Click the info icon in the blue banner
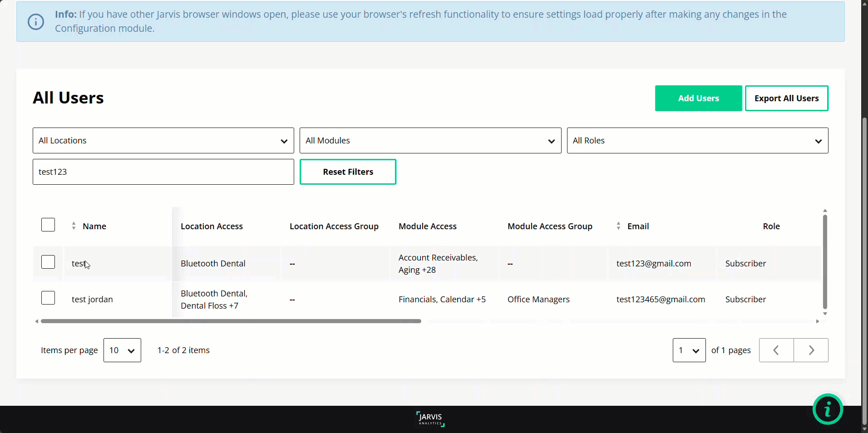This screenshot has height=433, width=868. 36,21
